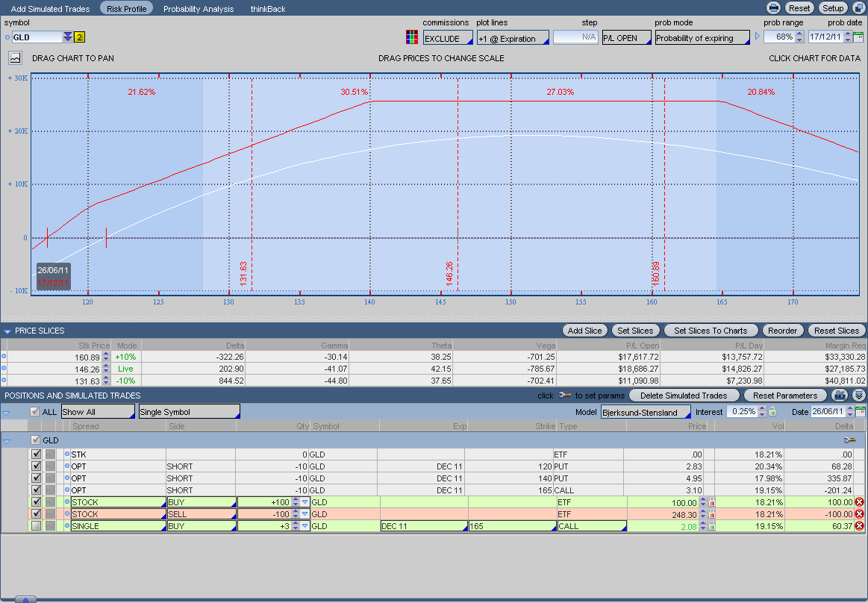Click the GLD symbol input field
The width and height of the screenshot is (868, 603).
tap(37, 37)
